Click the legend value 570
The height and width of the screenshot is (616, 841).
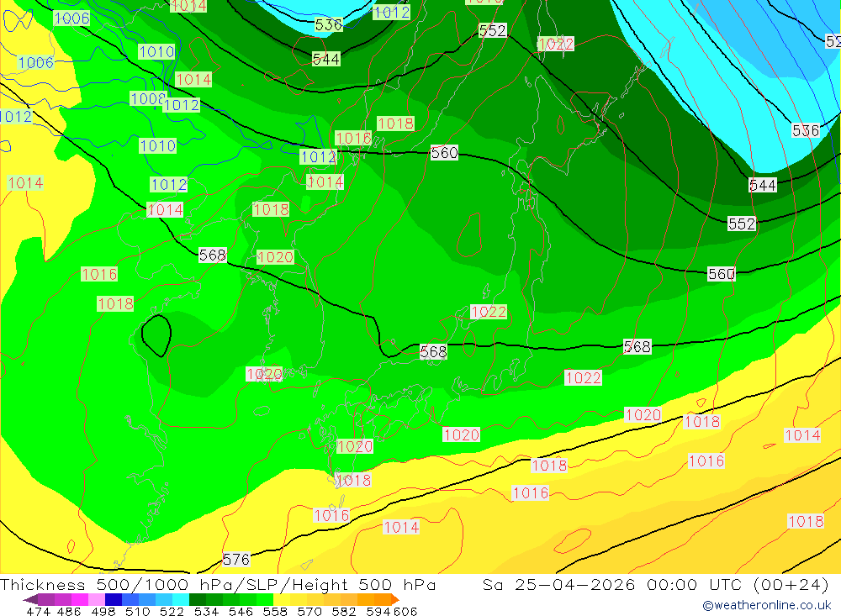tap(309, 611)
